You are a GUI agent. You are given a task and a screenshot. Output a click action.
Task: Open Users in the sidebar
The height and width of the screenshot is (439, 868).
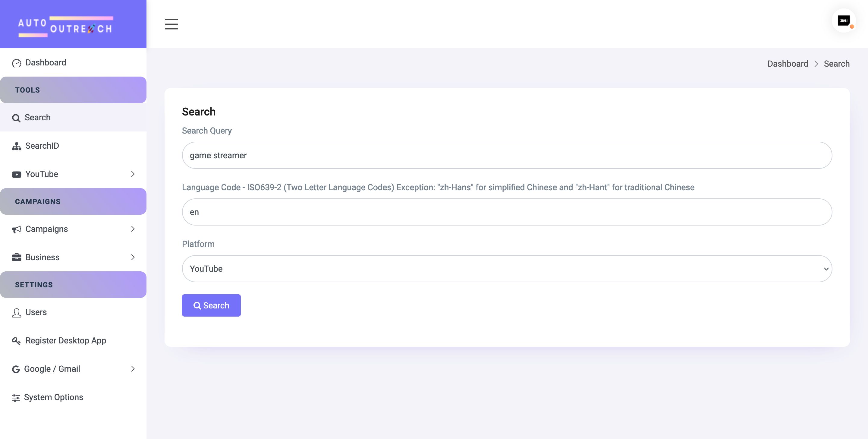(x=36, y=312)
